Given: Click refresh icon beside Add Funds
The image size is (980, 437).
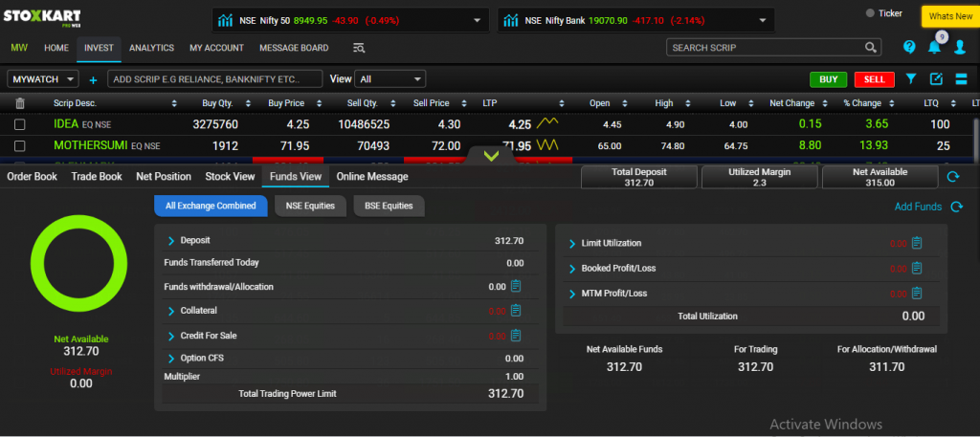Looking at the screenshot, I should tap(956, 207).
